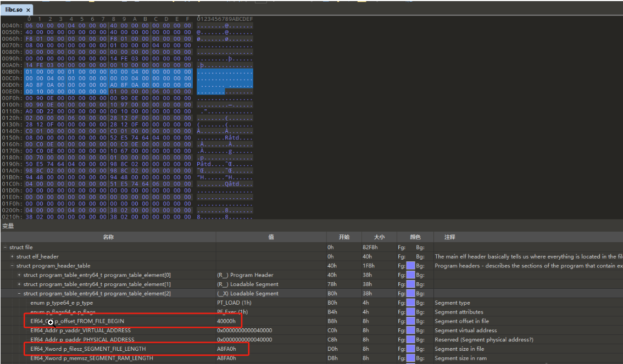Pick foreground color for the p_type row
Image resolution: width=623 pixels, height=364 pixels.
tap(410, 303)
